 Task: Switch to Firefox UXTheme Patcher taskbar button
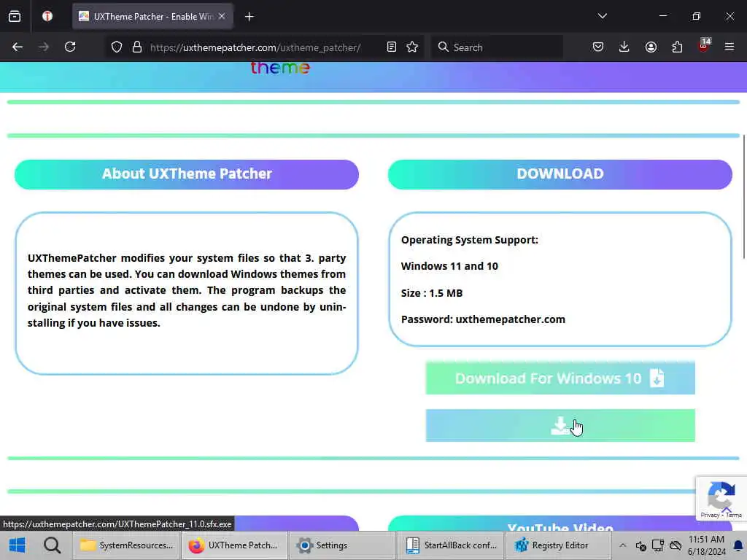coord(234,545)
